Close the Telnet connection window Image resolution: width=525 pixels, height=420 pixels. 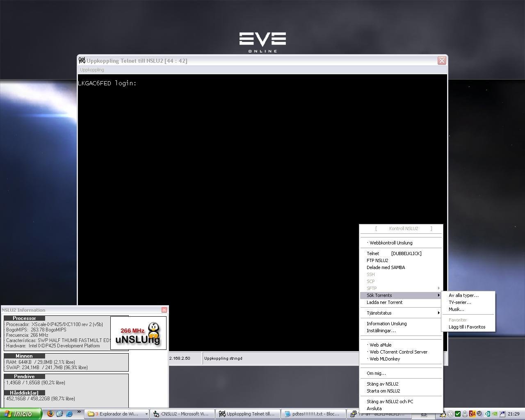(442, 60)
